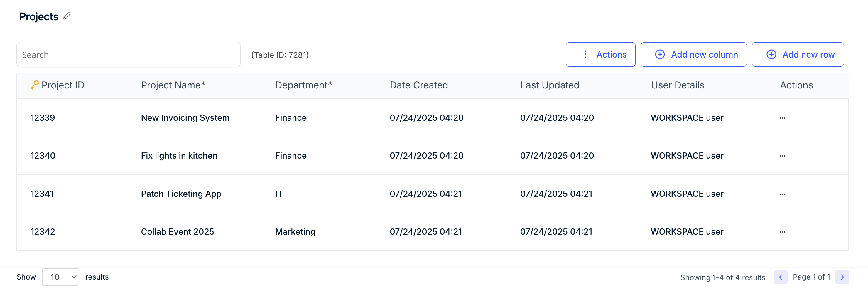
Task: Click the key icon beside Project ID
Action: (x=34, y=85)
